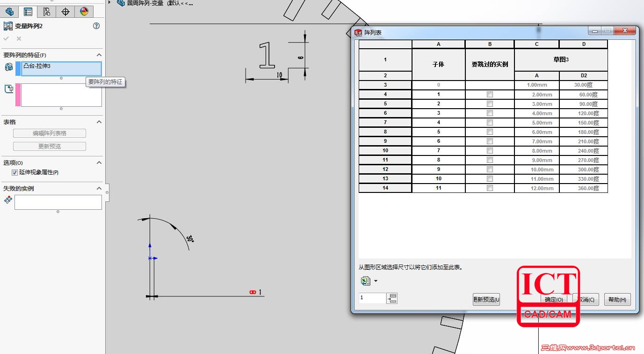
Task: Click the failed instances list box
Action: pos(58,202)
